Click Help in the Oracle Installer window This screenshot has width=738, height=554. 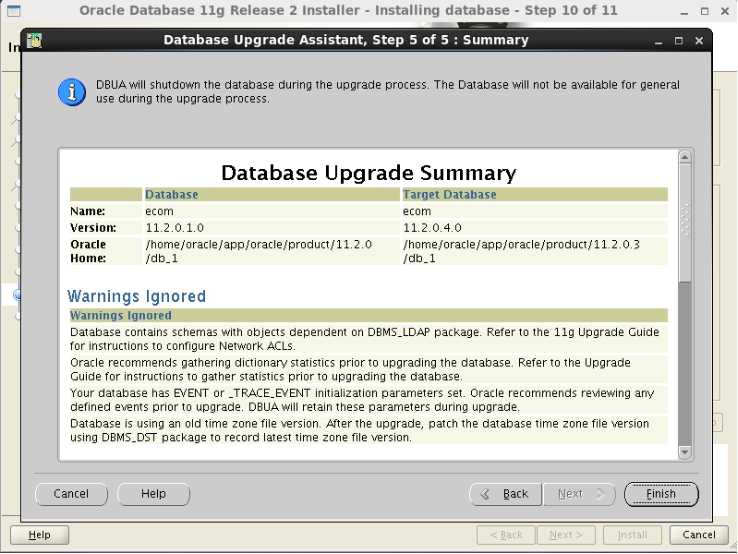(40, 535)
